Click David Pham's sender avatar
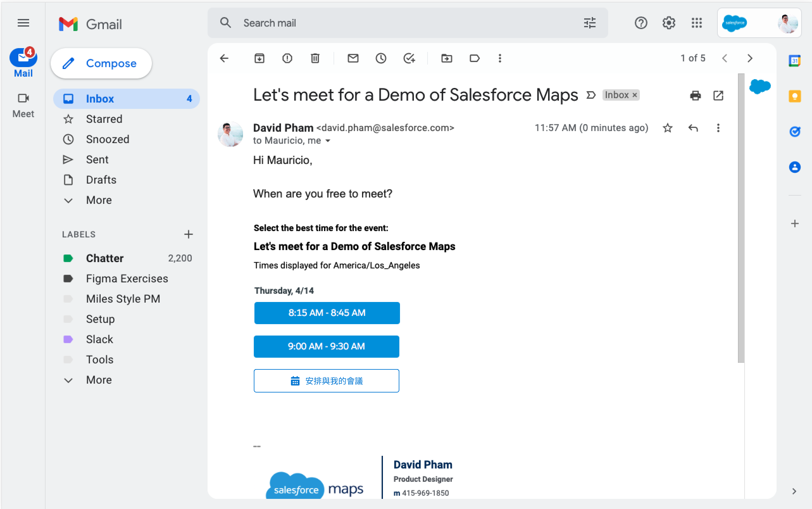 pyautogui.click(x=230, y=134)
